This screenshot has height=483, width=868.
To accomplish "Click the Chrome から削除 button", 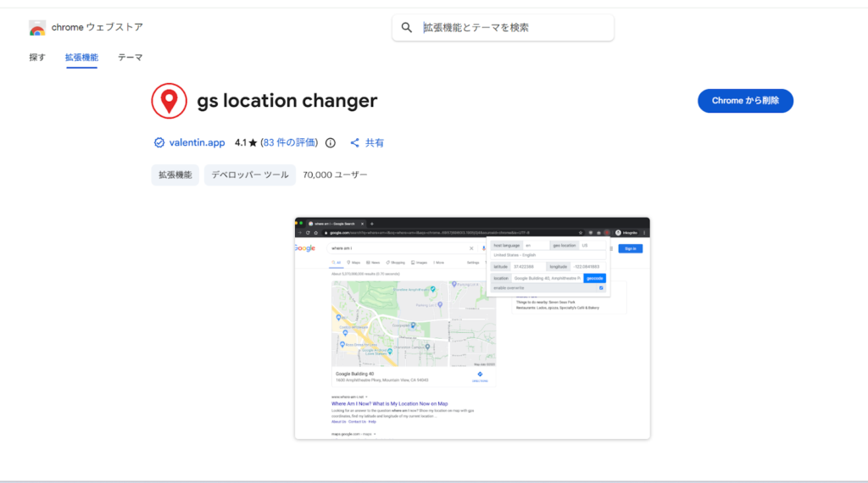I will pos(745,101).
